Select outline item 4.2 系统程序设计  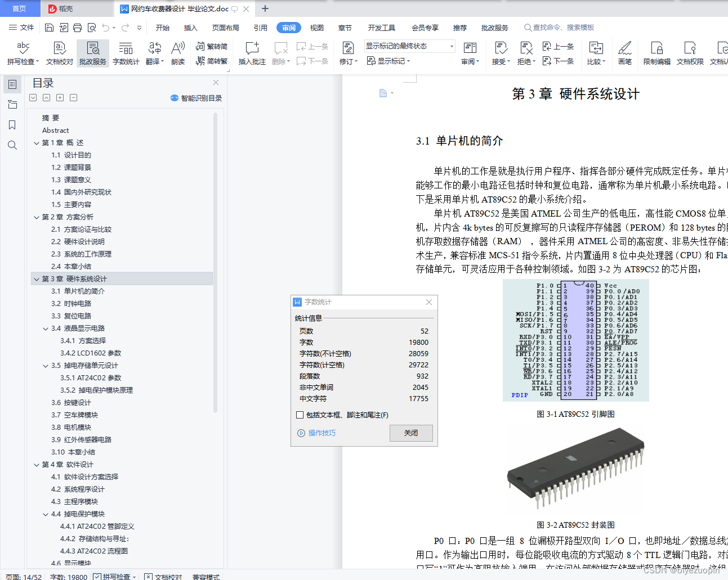pyautogui.click(x=78, y=489)
